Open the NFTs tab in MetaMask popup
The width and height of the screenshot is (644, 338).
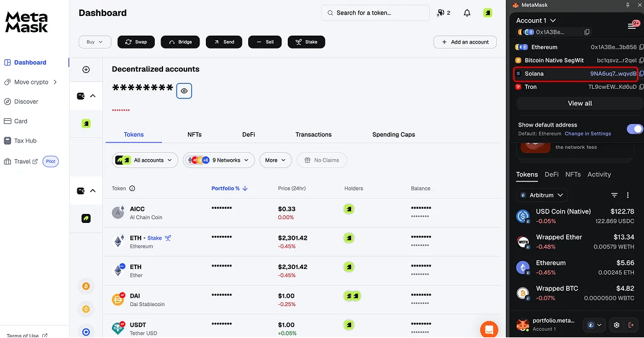573,174
